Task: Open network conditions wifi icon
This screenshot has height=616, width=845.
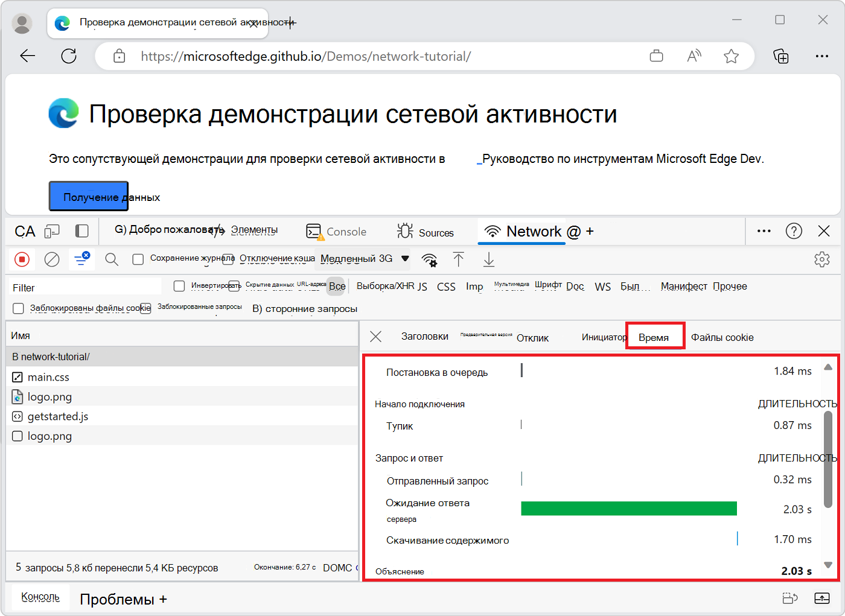Action: pyautogui.click(x=429, y=259)
